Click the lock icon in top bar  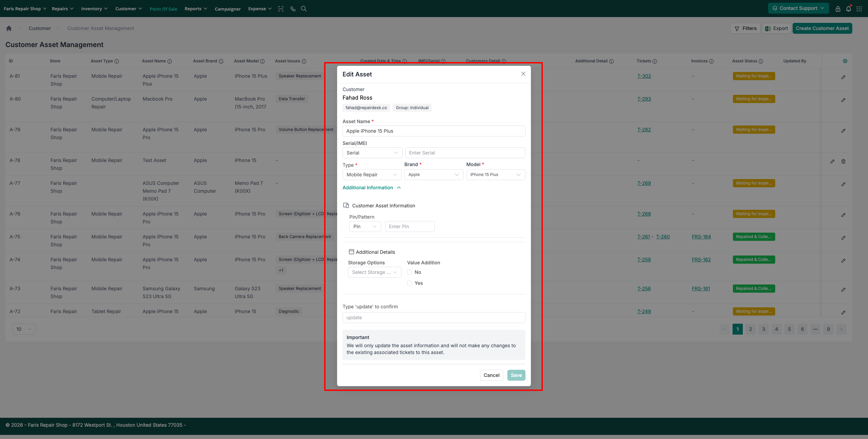click(x=838, y=9)
